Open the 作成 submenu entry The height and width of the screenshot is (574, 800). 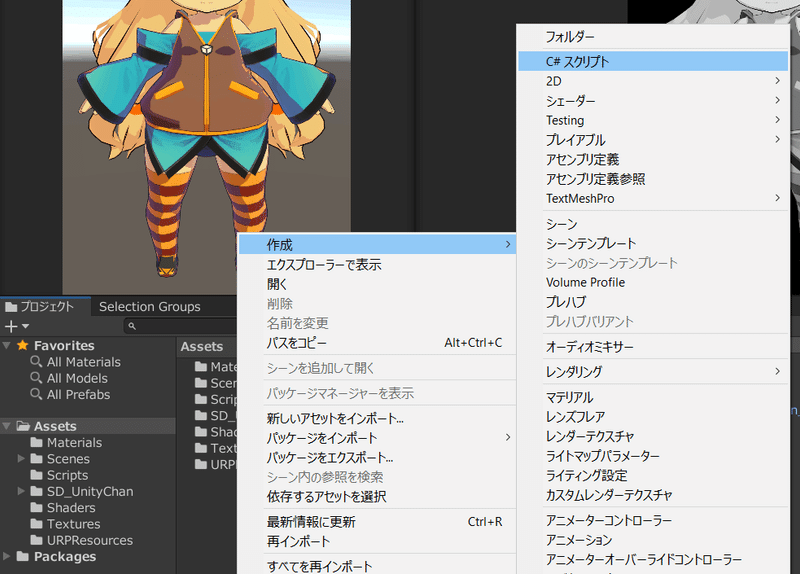coord(377,245)
